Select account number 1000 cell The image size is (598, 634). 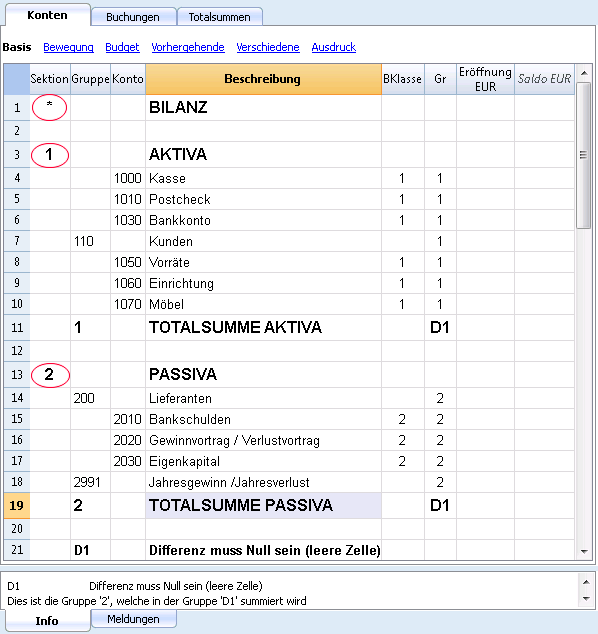coord(128,178)
